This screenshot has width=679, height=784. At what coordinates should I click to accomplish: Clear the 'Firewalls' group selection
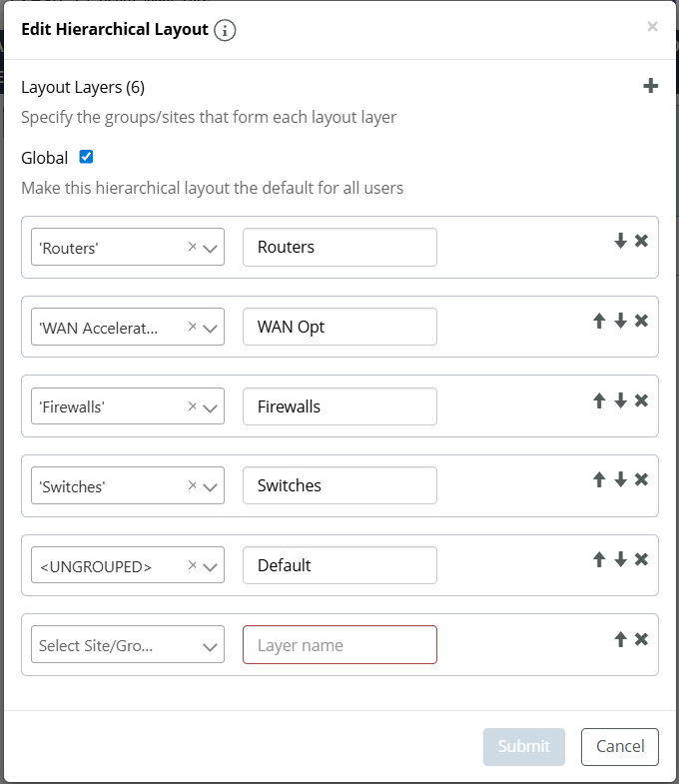tap(193, 406)
